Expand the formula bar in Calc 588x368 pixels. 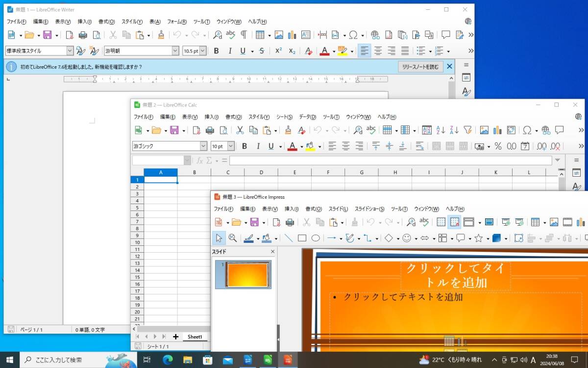(x=557, y=160)
